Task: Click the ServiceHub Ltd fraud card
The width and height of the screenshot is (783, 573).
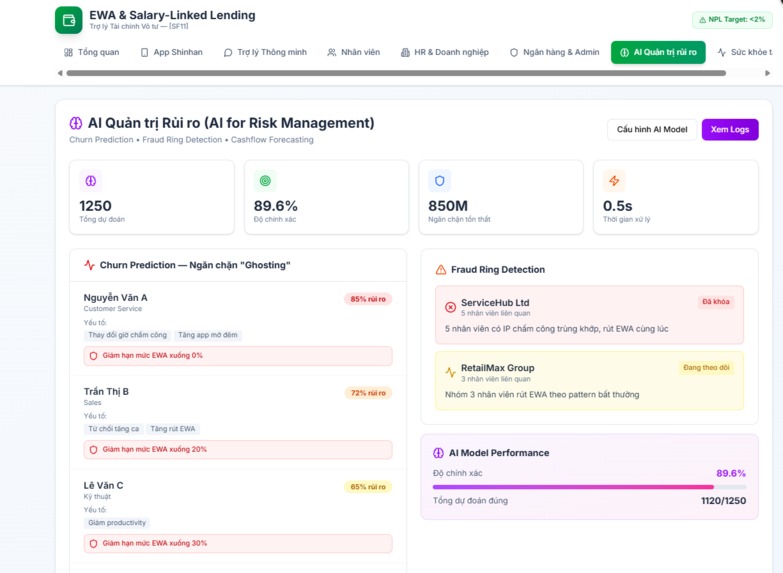Action: 589,315
